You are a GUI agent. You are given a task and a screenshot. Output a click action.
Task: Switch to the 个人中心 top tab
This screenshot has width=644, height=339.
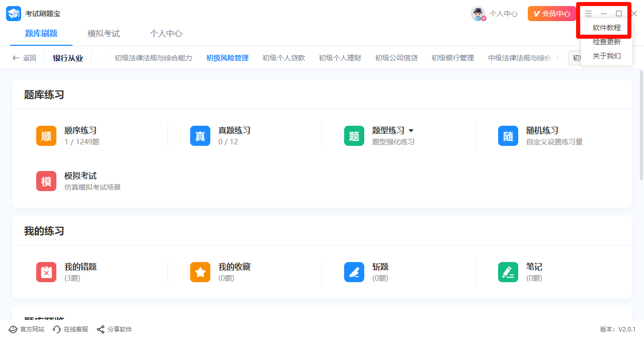tap(166, 34)
